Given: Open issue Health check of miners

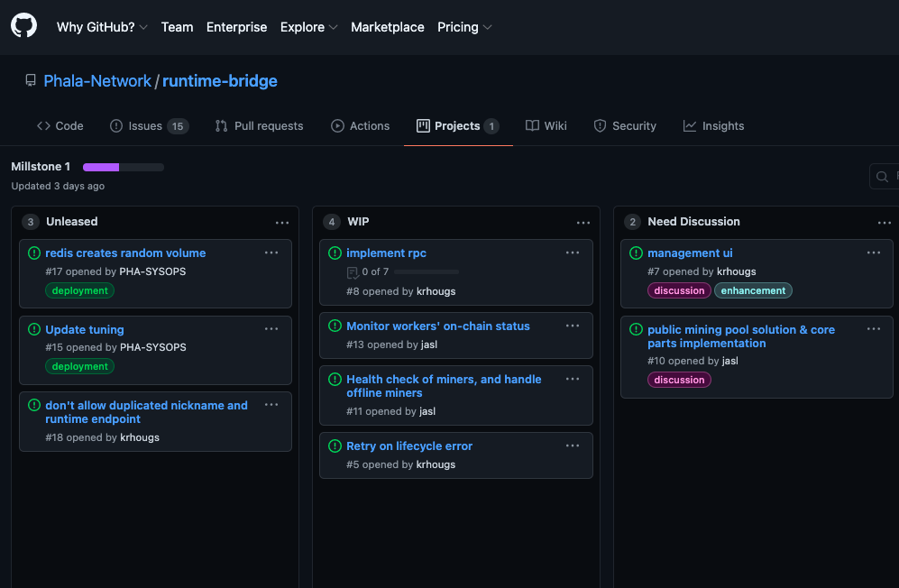Looking at the screenshot, I should coord(444,386).
